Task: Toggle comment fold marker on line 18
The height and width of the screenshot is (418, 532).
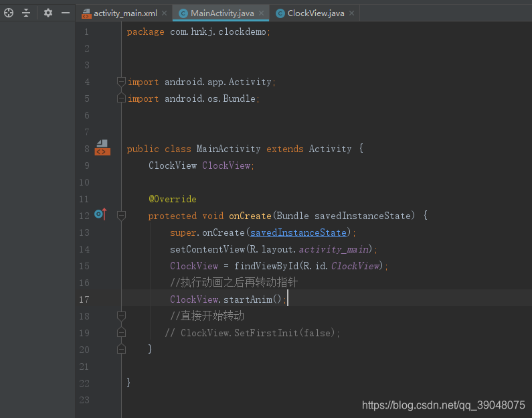Action: pos(121,316)
